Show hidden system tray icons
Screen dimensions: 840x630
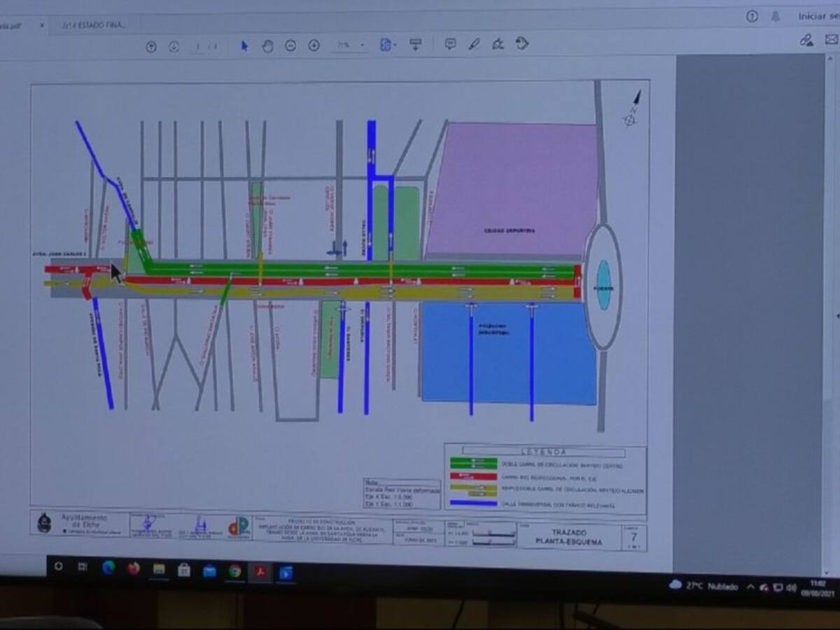coord(750,587)
